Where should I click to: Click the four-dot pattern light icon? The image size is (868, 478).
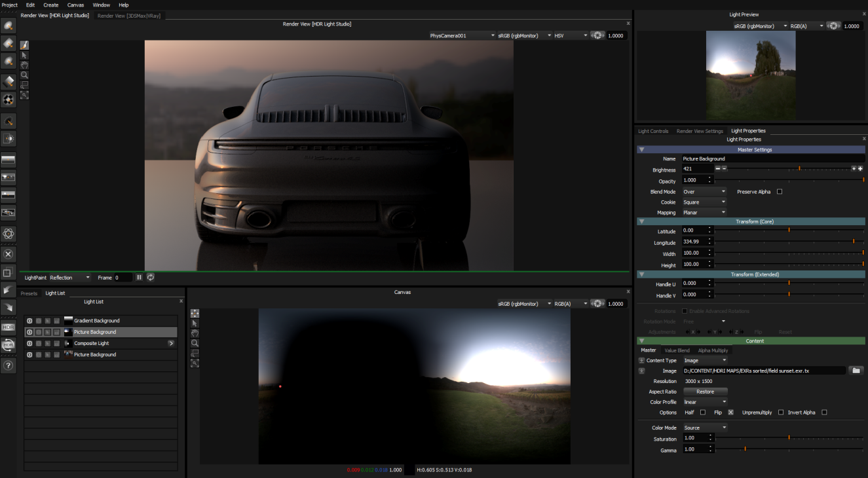(x=9, y=100)
